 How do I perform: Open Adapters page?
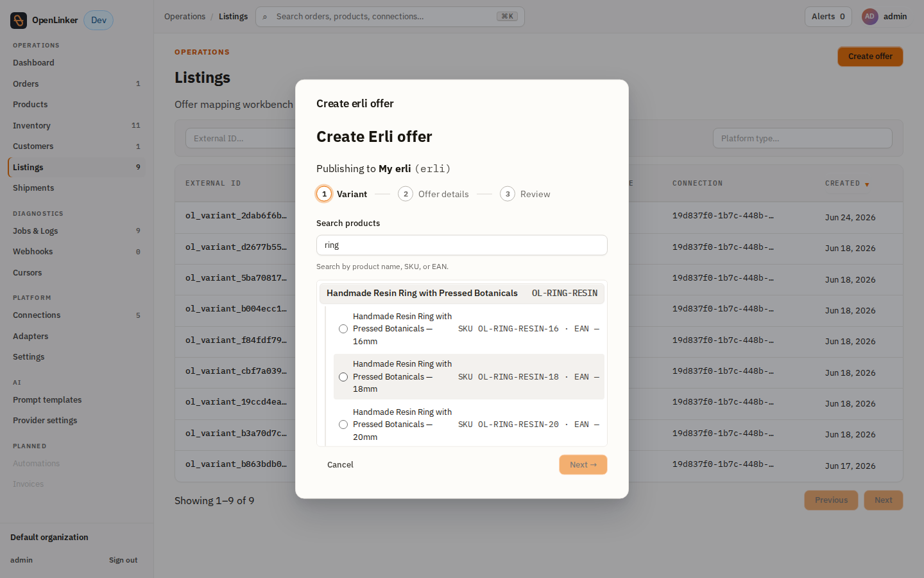76,337
